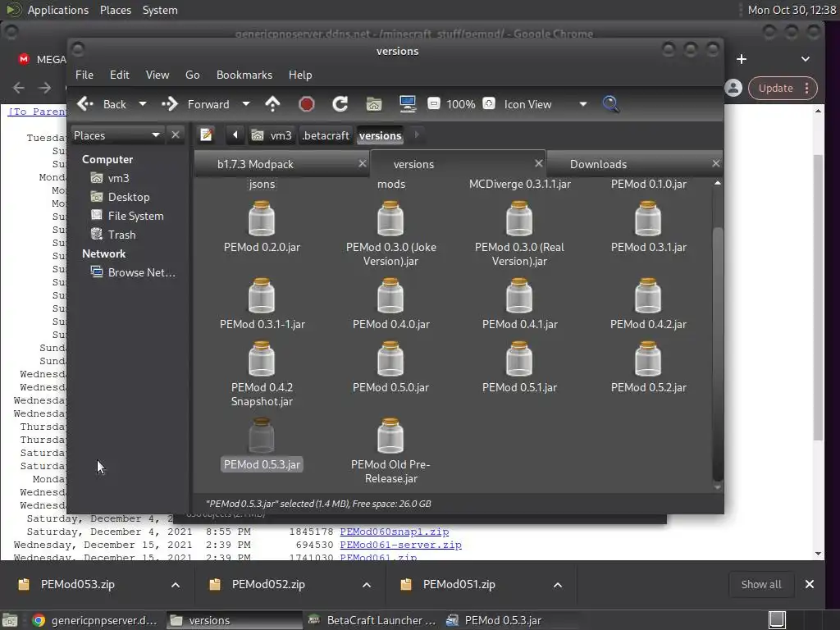Select the PEMod 0.2.0.jar file icon
This screenshot has width=840, height=630.
(x=262, y=218)
